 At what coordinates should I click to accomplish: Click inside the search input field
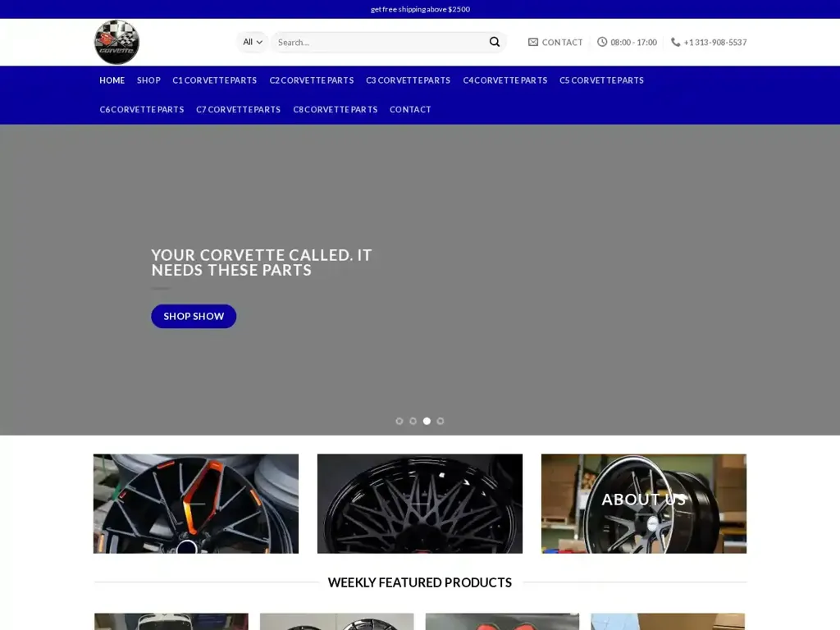click(369, 41)
